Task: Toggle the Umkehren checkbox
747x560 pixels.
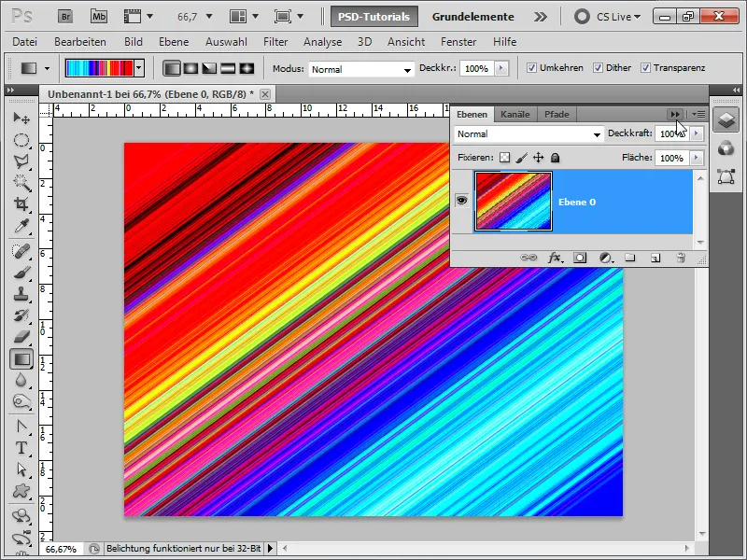Action: (531, 67)
